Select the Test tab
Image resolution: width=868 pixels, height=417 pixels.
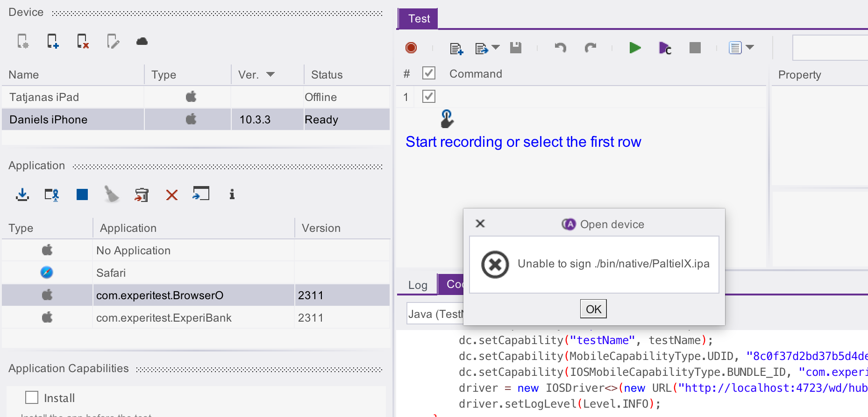coord(419,19)
